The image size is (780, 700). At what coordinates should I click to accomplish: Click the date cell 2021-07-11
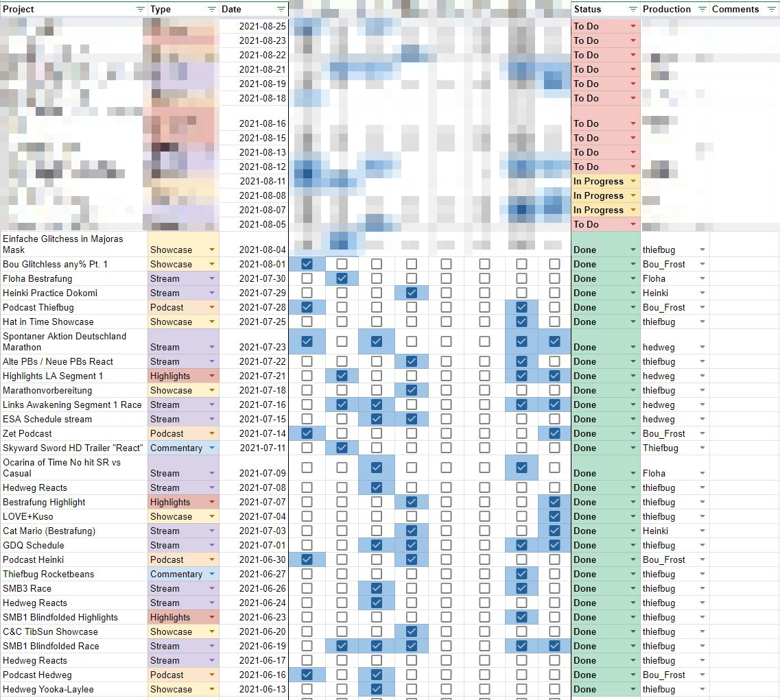click(x=254, y=448)
